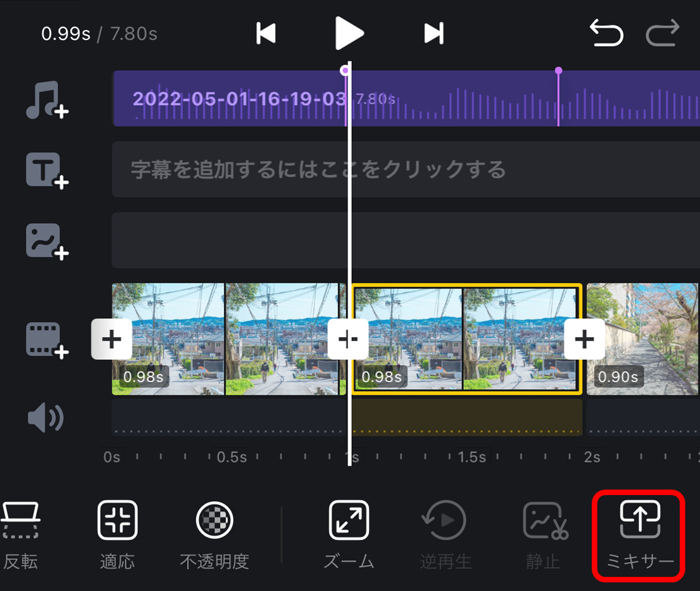Add a new video clip
The image size is (700, 591).
tap(47, 340)
